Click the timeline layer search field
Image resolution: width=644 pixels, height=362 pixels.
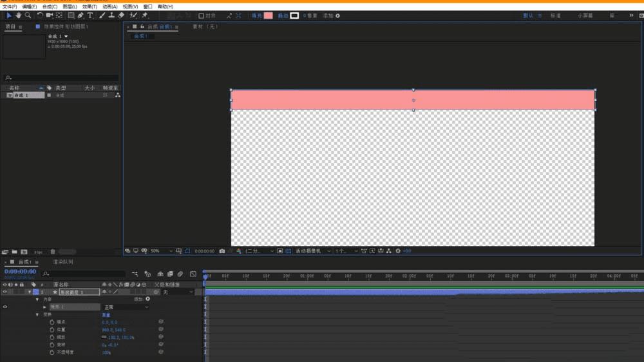point(84,274)
